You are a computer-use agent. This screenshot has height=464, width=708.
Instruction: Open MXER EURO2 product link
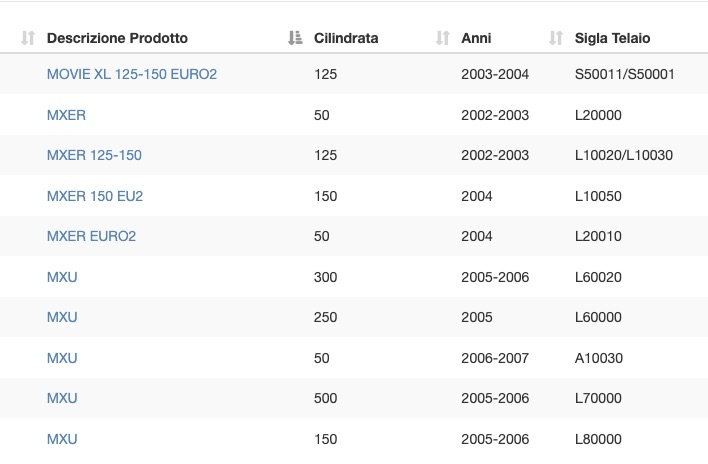click(91, 236)
